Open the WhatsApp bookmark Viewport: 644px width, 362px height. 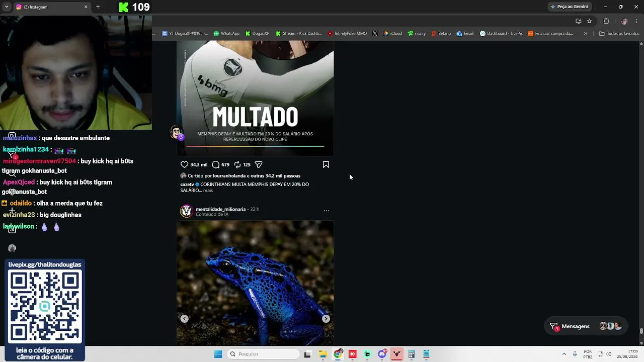(x=227, y=34)
